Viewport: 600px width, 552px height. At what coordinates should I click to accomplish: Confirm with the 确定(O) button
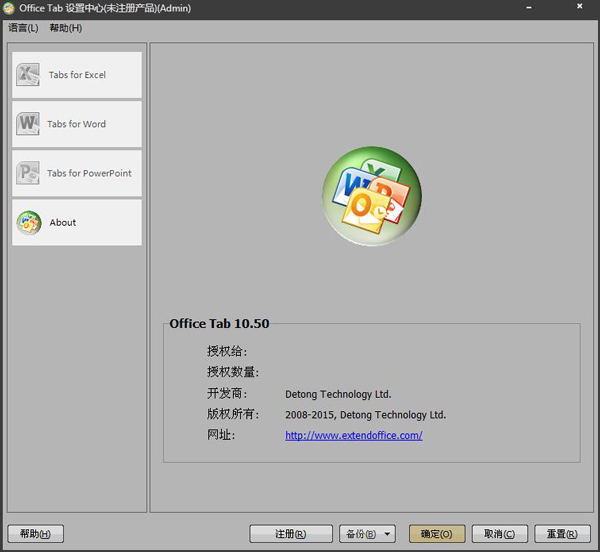pyautogui.click(x=437, y=534)
